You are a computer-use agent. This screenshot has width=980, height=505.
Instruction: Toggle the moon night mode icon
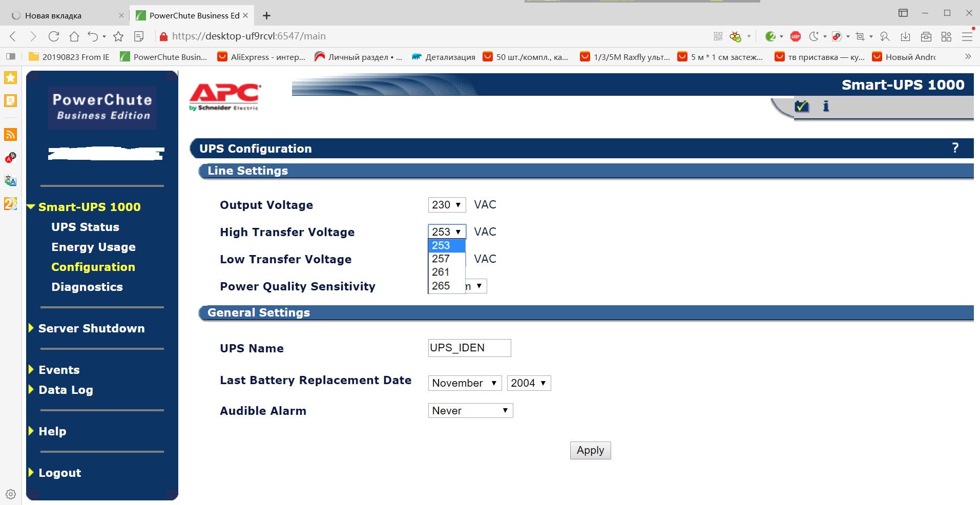pyautogui.click(x=814, y=36)
